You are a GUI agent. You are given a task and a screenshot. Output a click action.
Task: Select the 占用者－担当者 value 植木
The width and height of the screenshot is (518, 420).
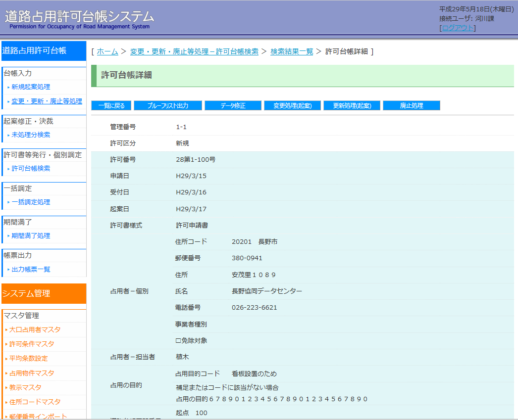pos(182,357)
